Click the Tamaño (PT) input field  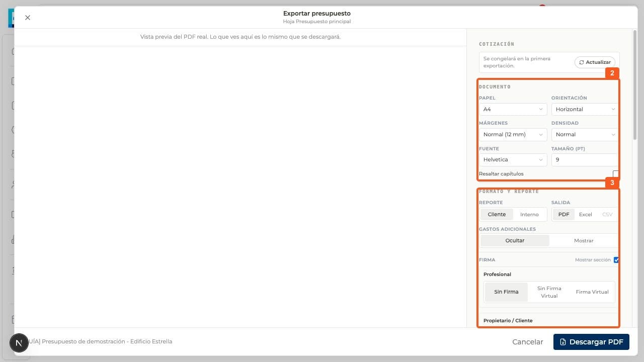click(585, 159)
